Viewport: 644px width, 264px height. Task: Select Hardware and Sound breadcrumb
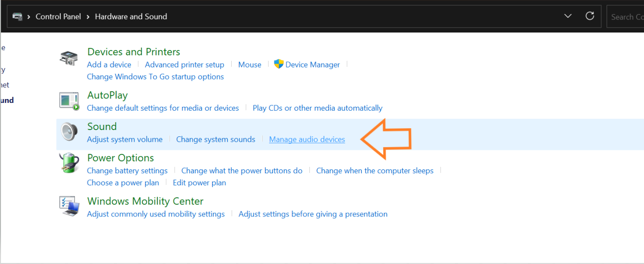coord(131,16)
